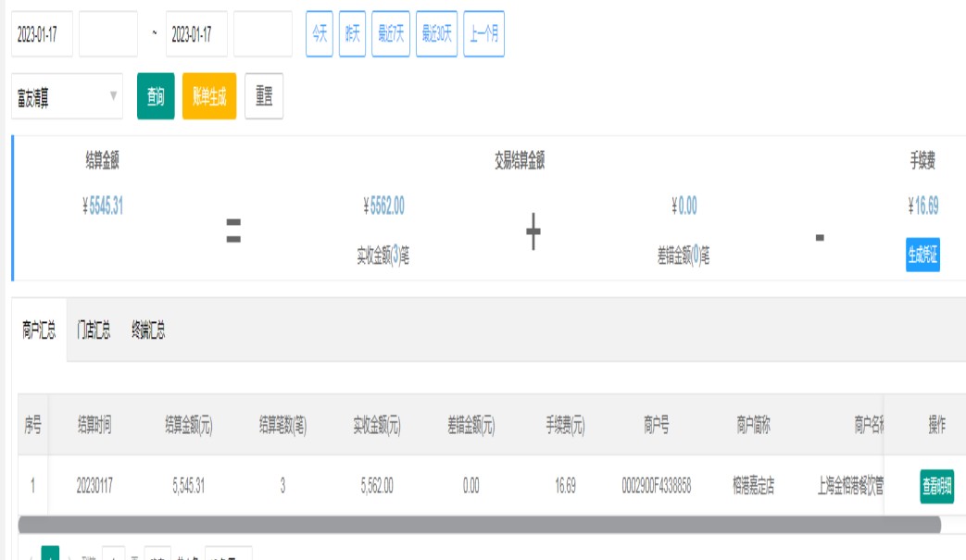
Task: Select the 昨天 date shortcut
Action: click(352, 34)
